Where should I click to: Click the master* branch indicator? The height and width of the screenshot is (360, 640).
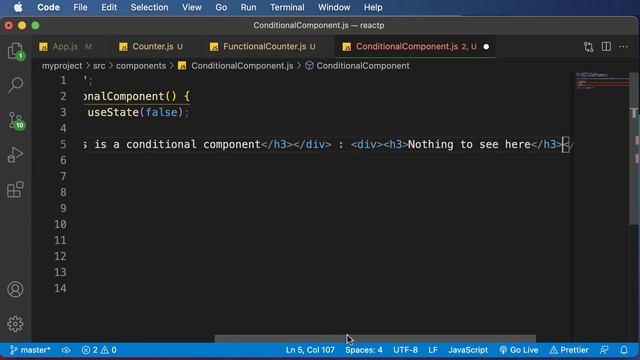[30, 350]
